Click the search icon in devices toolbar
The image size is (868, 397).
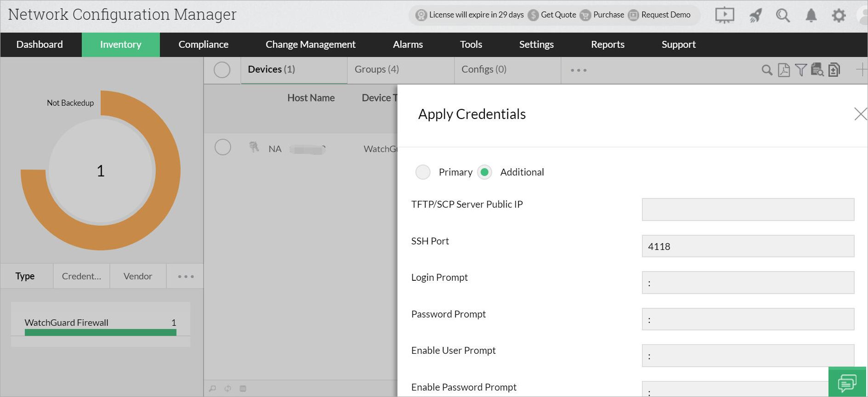click(x=766, y=70)
